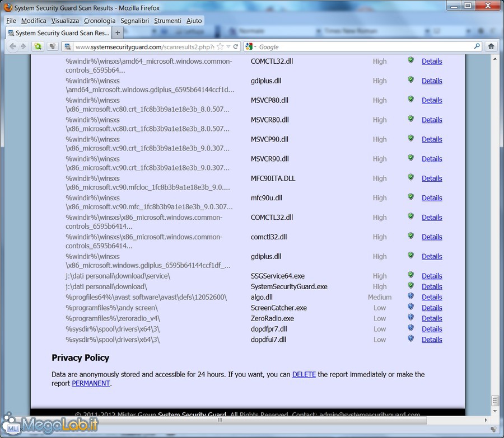Click the vertical scrollbar thumb
The height and width of the screenshot is (438, 504).
(494, 401)
